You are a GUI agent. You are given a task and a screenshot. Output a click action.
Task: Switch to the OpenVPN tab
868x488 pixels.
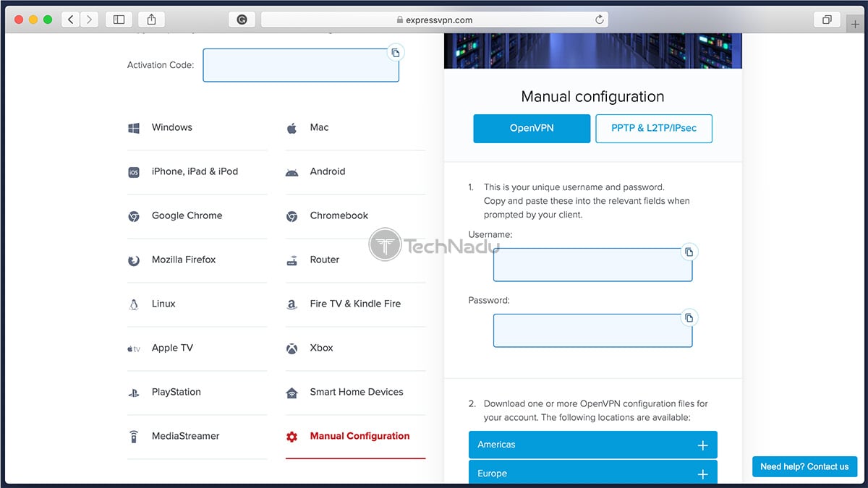(532, 129)
